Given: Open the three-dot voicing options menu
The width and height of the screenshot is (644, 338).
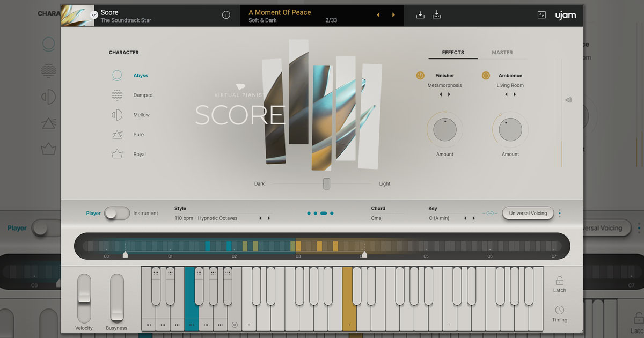Looking at the screenshot, I should (x=560, y=214).
